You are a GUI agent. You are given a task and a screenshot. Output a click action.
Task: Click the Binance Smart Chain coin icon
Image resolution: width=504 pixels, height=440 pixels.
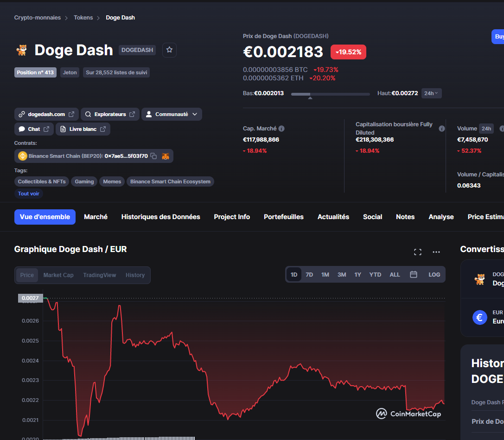tap(23, 156)
